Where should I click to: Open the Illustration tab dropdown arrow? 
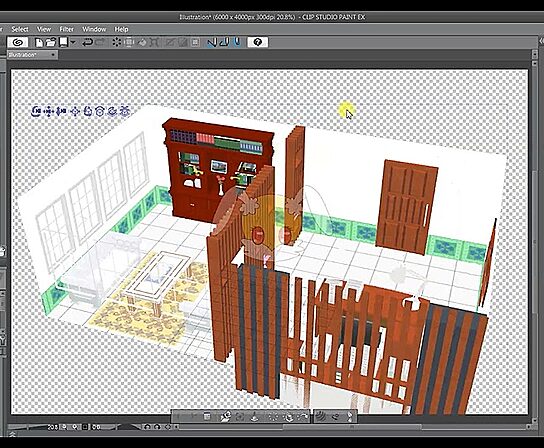pos(53,55)
